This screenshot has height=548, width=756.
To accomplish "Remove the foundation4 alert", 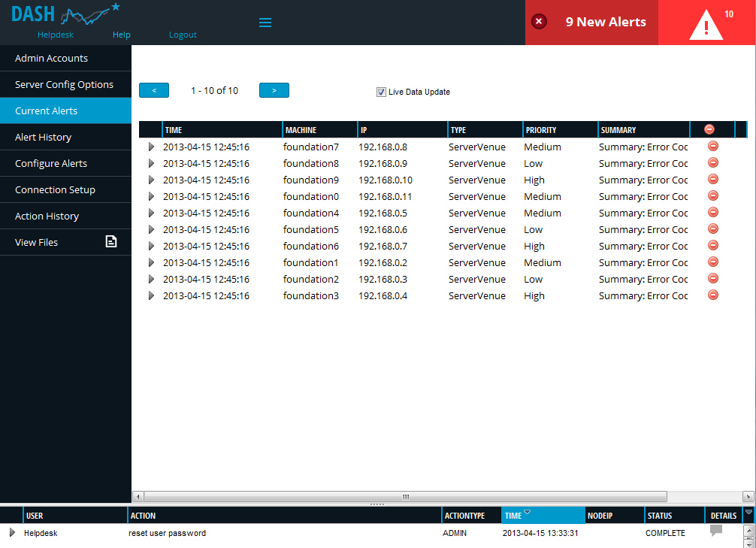I will [x=712, y=212].
